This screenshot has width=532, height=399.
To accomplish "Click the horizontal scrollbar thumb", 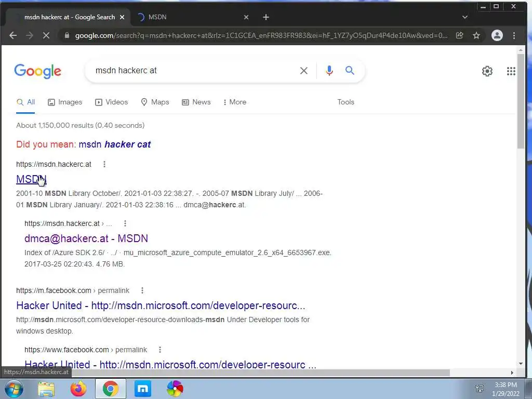I will (x=261, y=373).
